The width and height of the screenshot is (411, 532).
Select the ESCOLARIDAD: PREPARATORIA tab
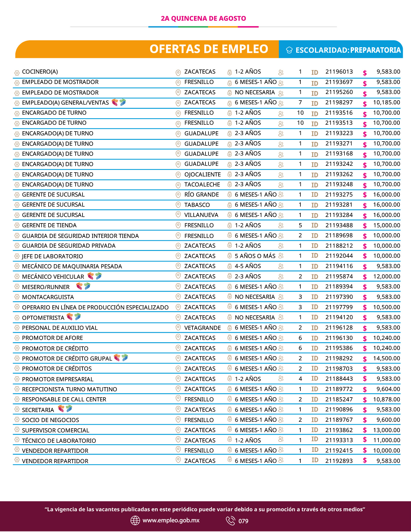[x=341, y=49]
